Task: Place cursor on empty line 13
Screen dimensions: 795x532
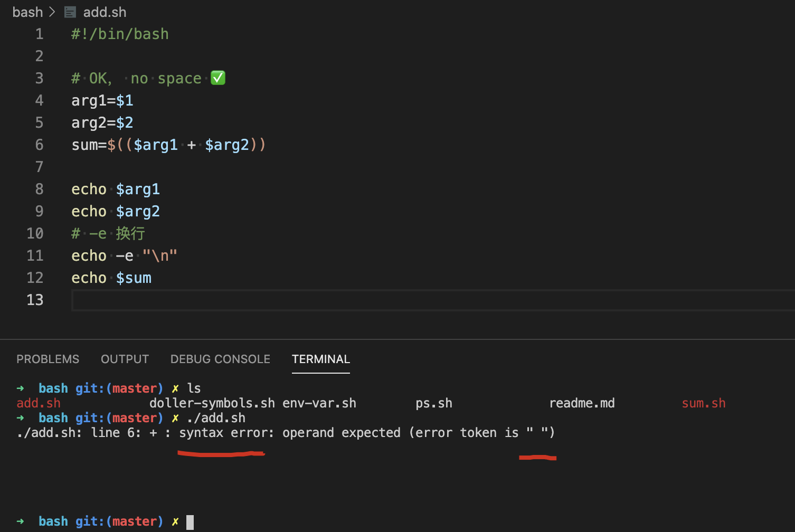Action: pos(317,300)
